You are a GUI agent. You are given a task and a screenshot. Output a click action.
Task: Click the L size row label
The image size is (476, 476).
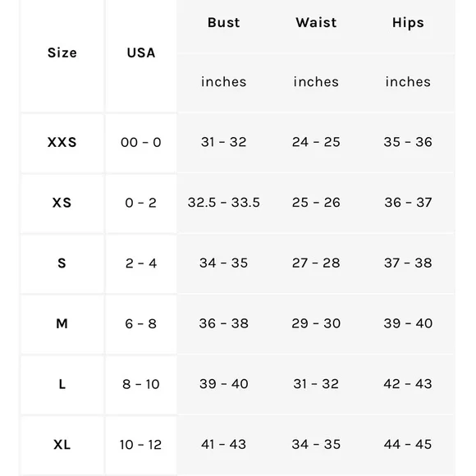tap(62, 384)
